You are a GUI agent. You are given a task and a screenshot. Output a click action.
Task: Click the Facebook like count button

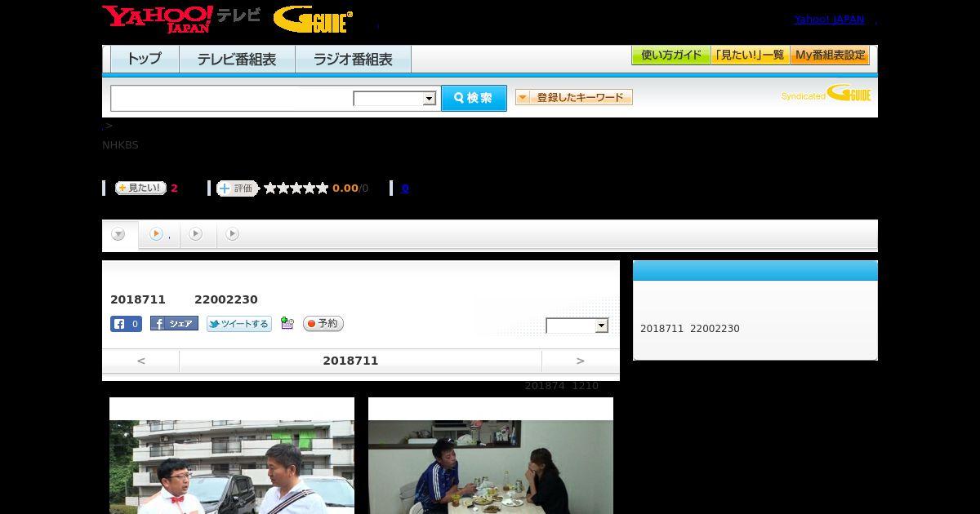coord(127,324)
